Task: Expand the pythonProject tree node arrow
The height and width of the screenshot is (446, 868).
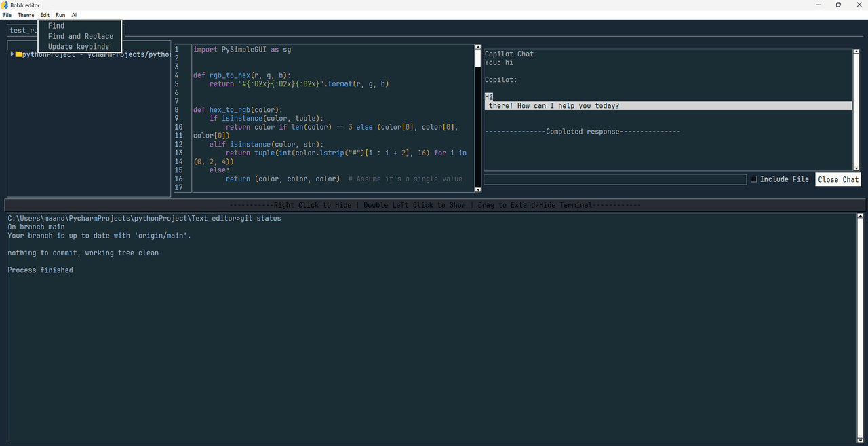Action: point(12,54)
